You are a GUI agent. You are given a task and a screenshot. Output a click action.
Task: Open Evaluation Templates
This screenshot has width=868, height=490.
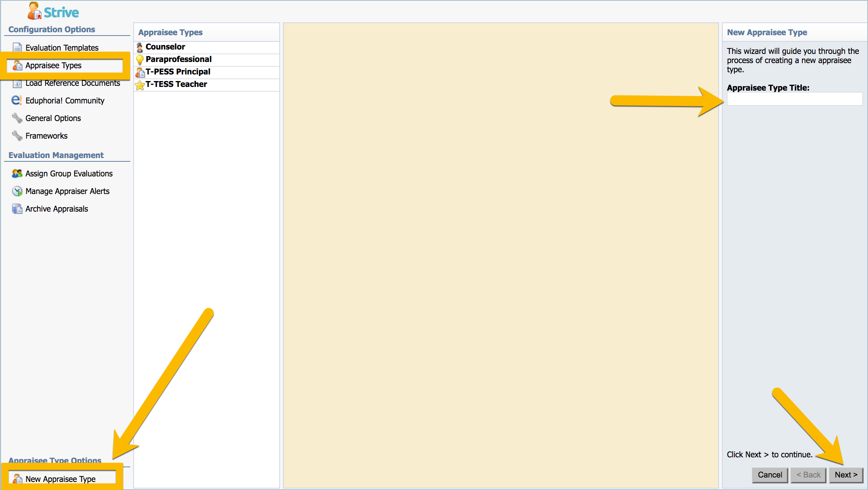[x=62, y=48]
